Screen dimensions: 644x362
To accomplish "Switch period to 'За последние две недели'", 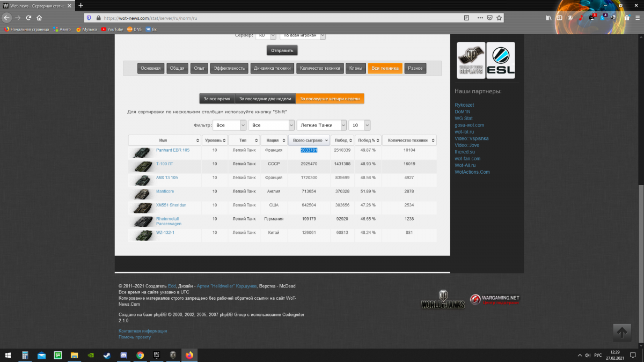I will coord(265,99).
